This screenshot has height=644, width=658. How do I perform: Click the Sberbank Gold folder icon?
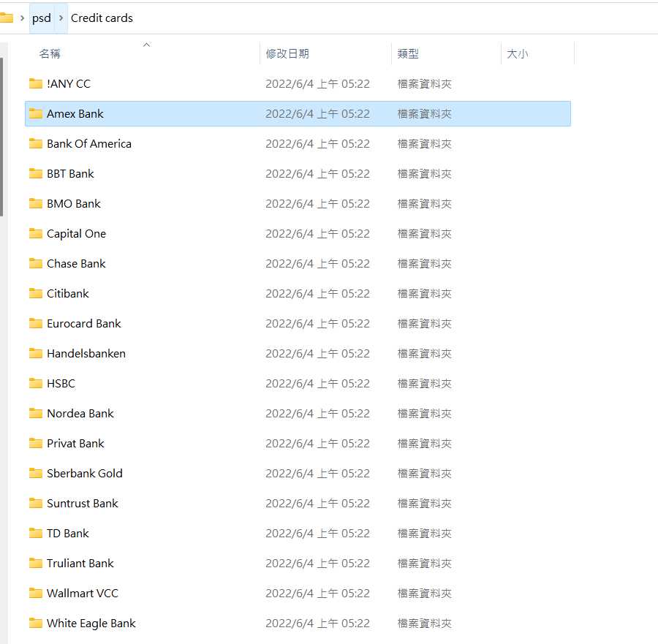point(36,473)
